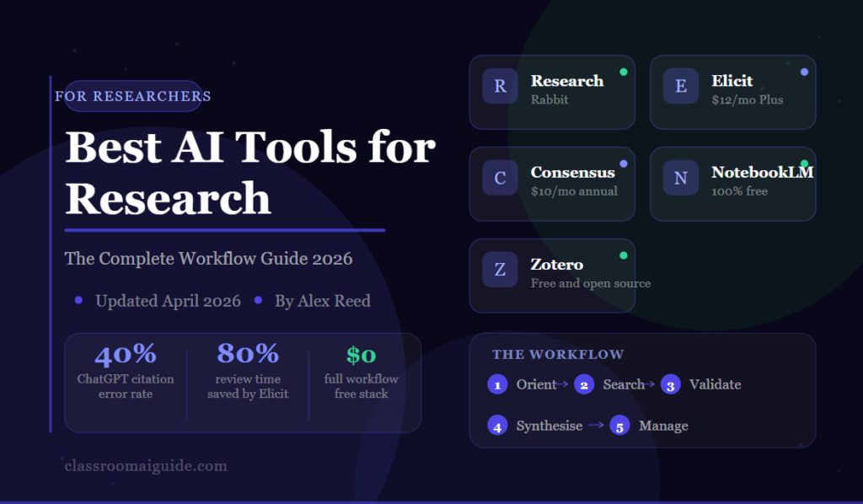Screen dimensions: 863x504
Task: Click the 40% statistic
Action: pyautogui.click(x=126, y=354)
